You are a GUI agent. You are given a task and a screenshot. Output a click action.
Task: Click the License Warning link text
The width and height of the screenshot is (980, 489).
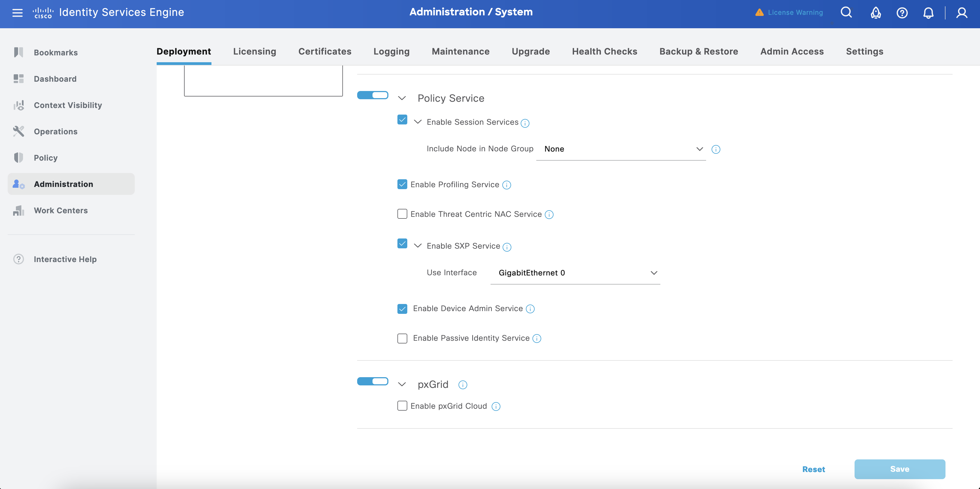(795, 12)
